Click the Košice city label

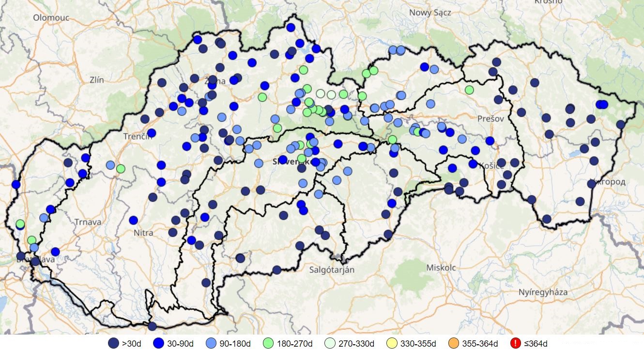pyautogui.click(x=491, y=166)
